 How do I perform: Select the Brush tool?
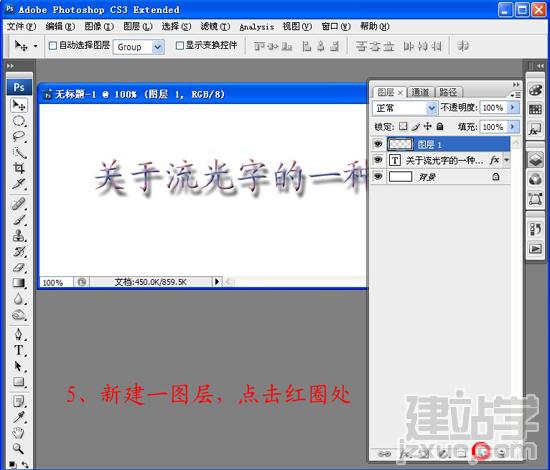coord(19,220)
